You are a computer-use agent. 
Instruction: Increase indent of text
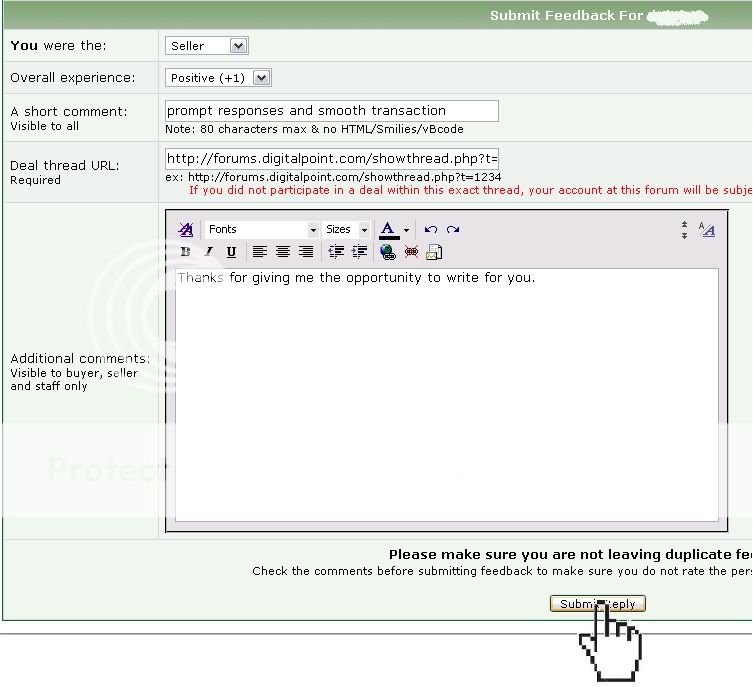pyautogui.click(x=360, y=252)
